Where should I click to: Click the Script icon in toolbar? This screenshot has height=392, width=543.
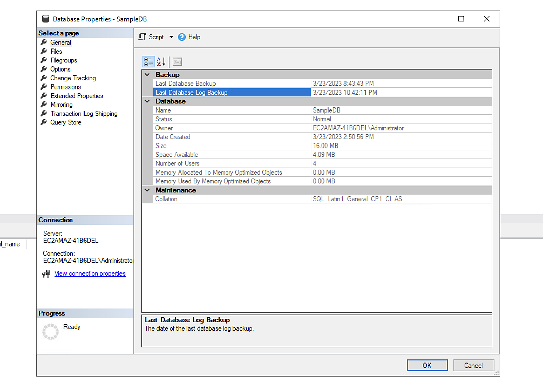(143, 37)
